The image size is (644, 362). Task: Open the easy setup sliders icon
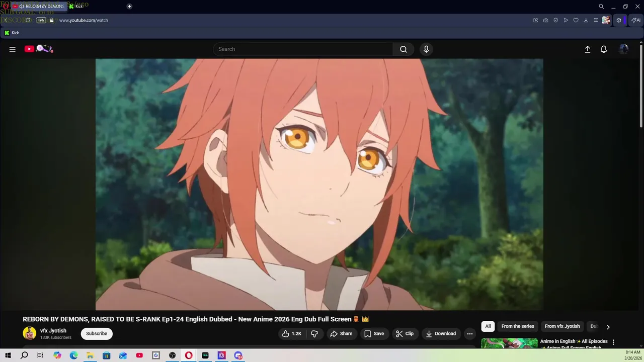[596, 20]
